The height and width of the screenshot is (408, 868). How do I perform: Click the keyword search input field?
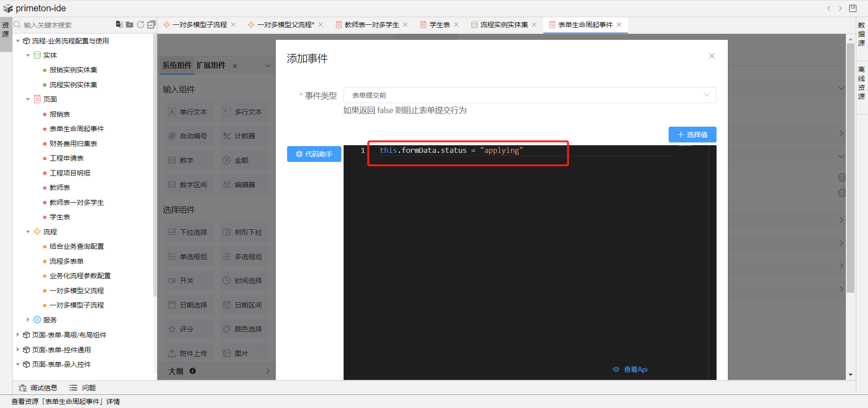tap(63, 25)
